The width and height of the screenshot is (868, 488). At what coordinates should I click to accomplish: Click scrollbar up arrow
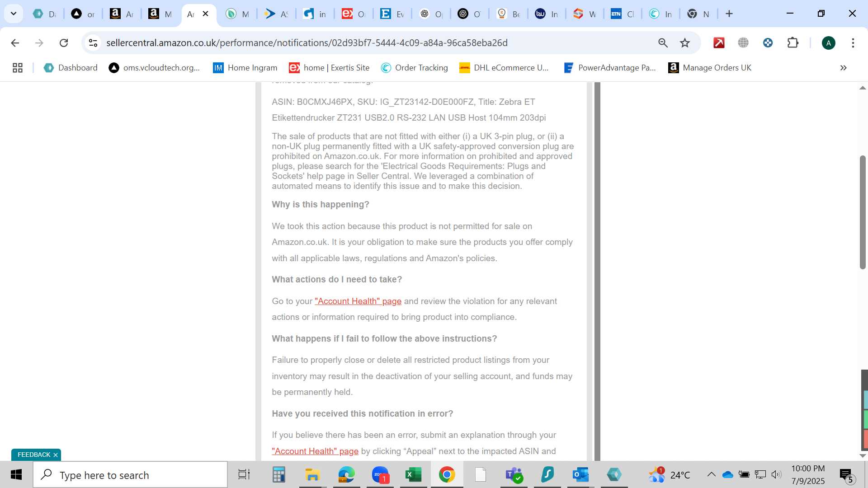(x=863, y=88)
